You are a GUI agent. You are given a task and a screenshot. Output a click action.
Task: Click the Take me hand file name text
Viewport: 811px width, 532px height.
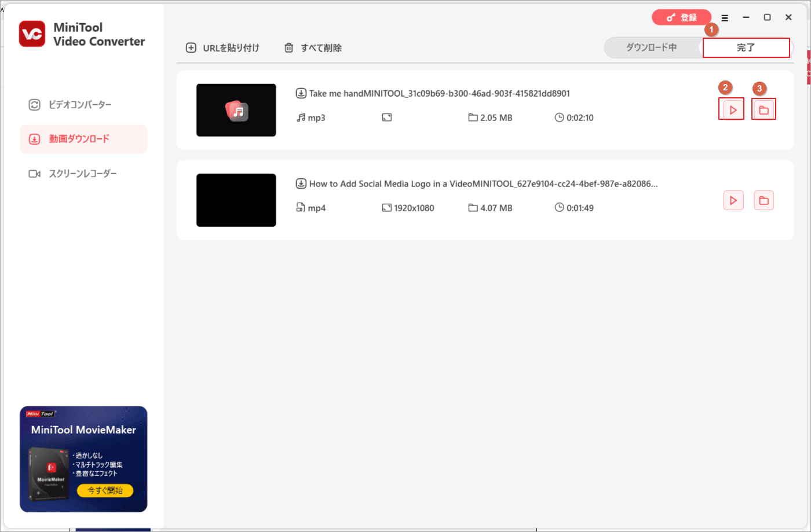440,93
